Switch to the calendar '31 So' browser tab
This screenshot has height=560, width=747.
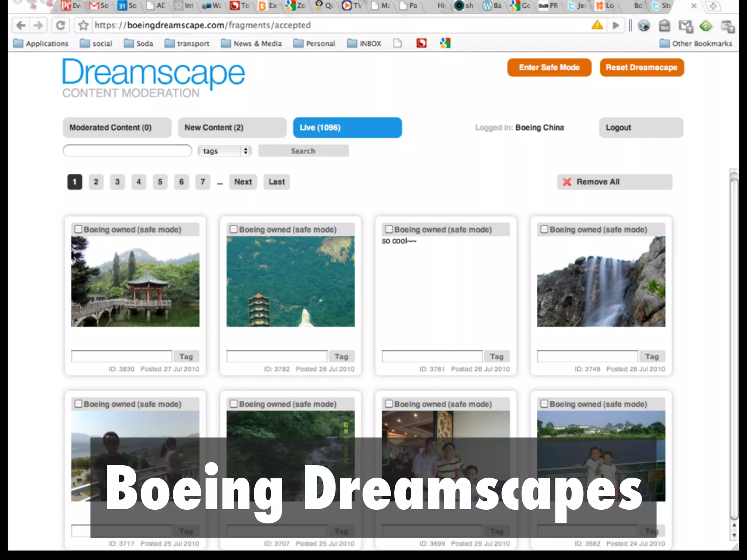click(127, 5)
